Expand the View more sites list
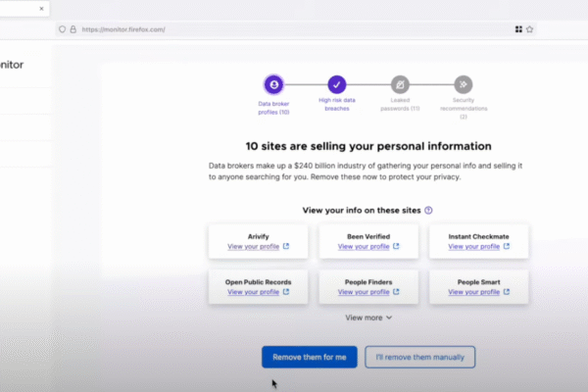Viewport: 588px width, 392px height. 368,318
